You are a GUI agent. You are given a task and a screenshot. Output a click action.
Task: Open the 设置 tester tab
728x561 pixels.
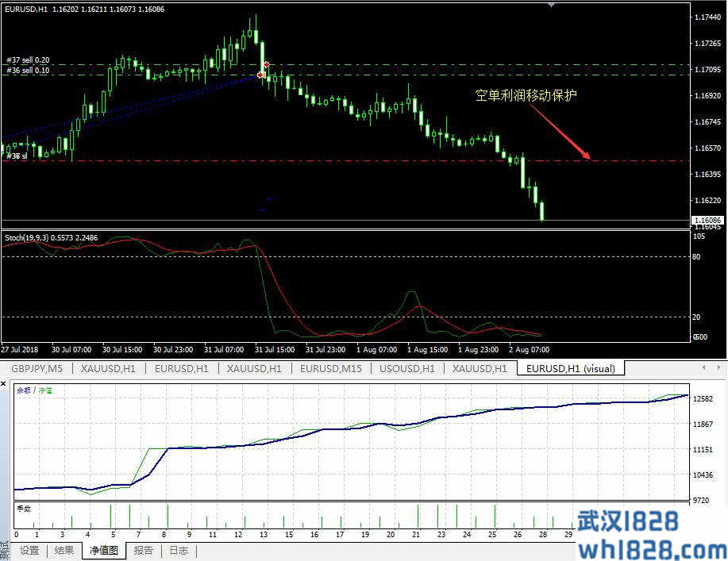click(x=29, y=551)
